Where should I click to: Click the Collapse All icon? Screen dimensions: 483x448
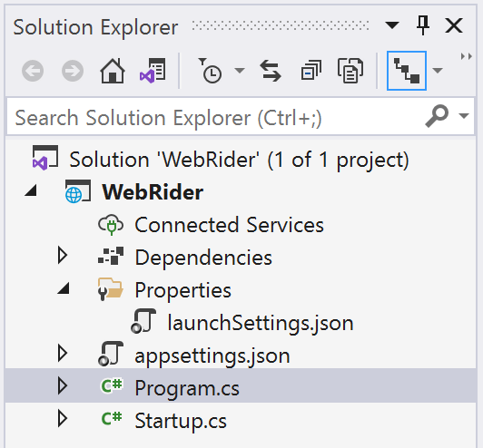coord(310,71)
